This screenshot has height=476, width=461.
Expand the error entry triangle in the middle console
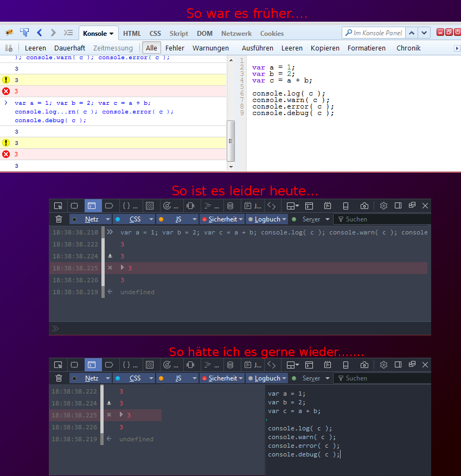(x=123, y=268)
